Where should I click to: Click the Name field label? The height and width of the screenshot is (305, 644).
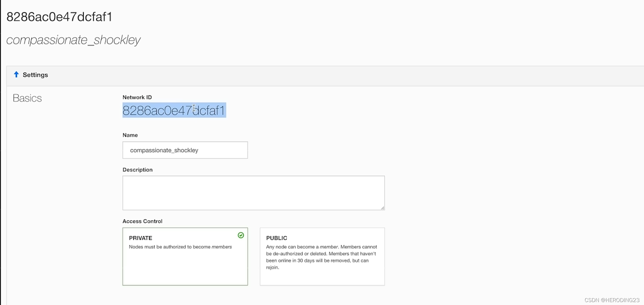tap(130, 135)
